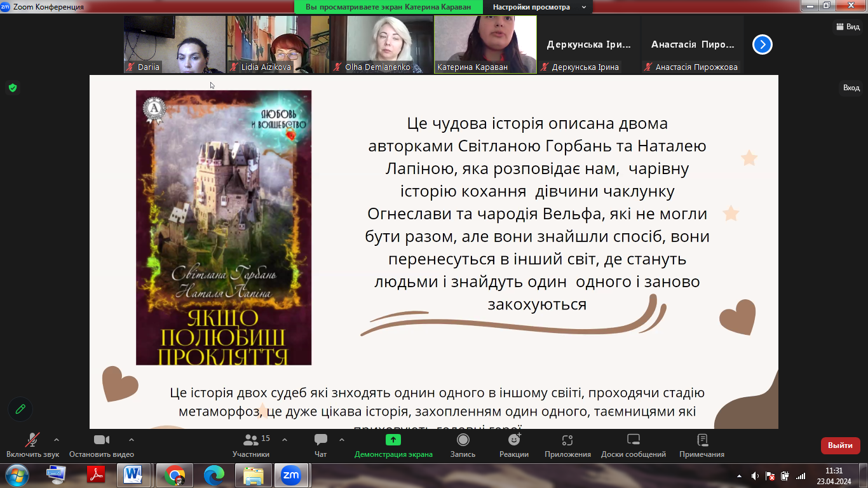868x488 pixels.
Task: Open the Action Center flag icon
Action: [x=770, y=476]
